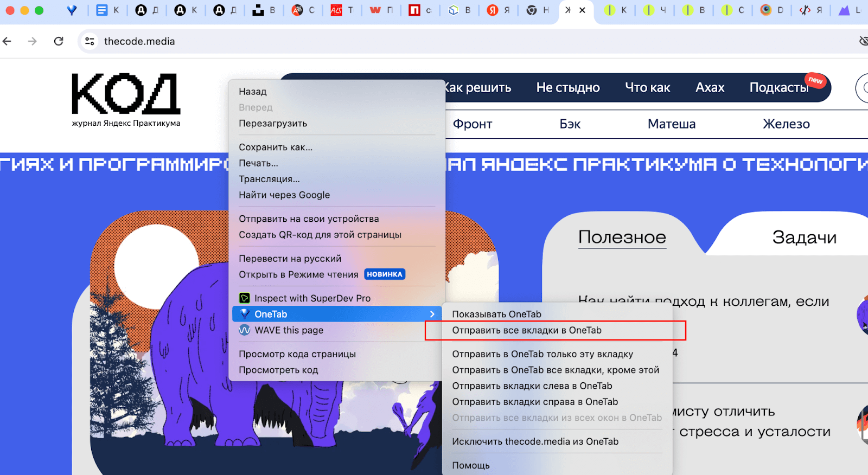Click the SuperDev Pro icon in context menu
The width and height of the screenshot is (868, 475).
tap(245, 298)
